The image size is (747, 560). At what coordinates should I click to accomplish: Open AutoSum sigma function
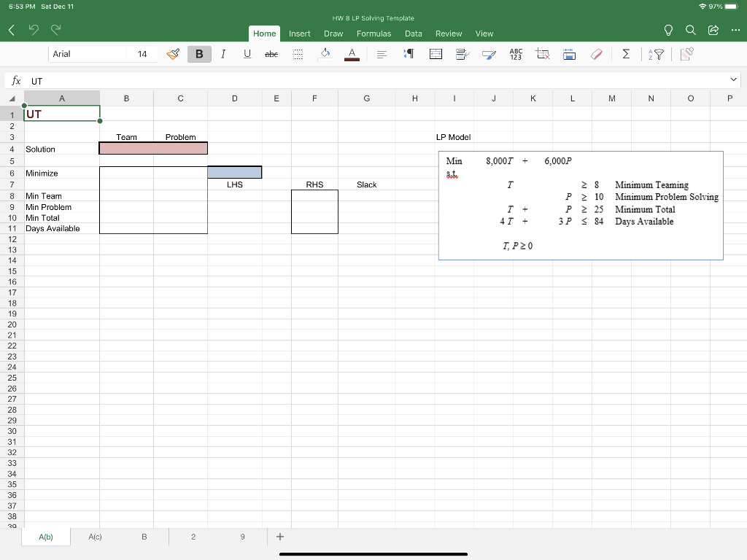[x=626, y=54]
